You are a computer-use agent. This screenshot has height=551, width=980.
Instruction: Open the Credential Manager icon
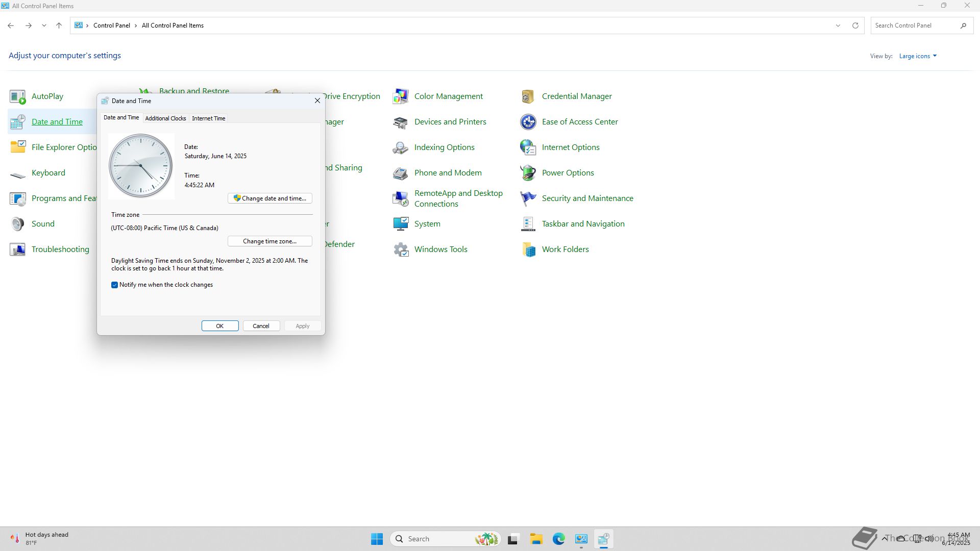pyautogui.click(x=528, y=96)
